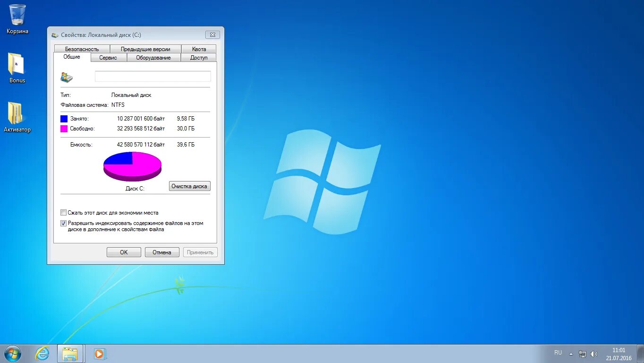Open the Windows Start button
The height and width of the screenshot is (363, 644).
[x=12, y=354]
